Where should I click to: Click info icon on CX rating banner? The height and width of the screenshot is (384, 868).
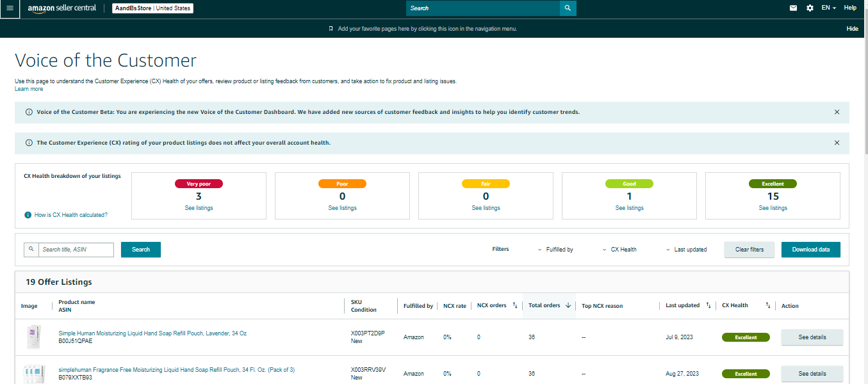coord(29,143)
